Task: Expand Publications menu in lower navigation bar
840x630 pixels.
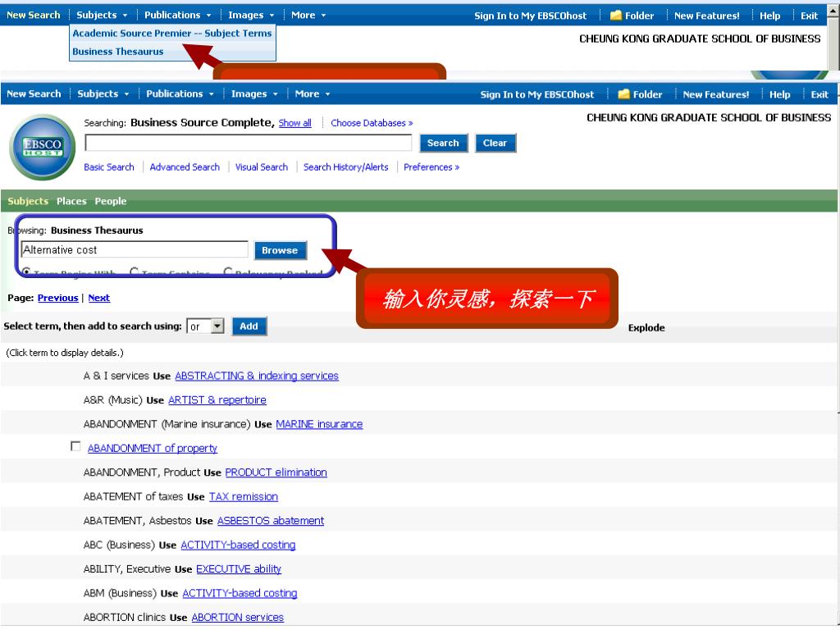Action: tap(180, 94)
